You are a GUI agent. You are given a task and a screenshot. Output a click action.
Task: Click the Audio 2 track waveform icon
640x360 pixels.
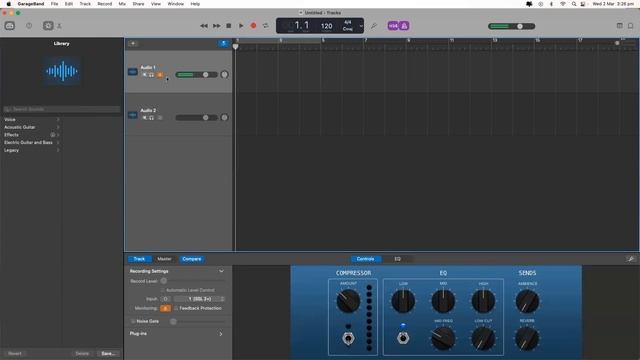pos(133,115)
